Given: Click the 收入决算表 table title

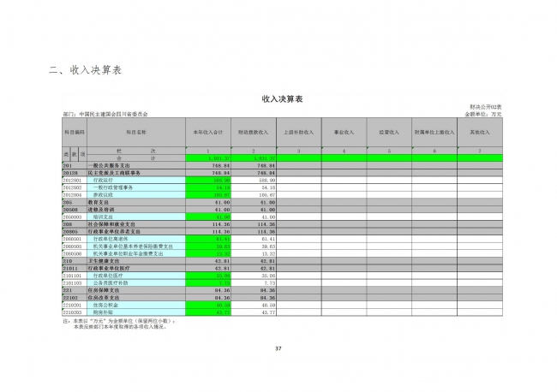Looking at the screenshot, I should coord(278,99).
